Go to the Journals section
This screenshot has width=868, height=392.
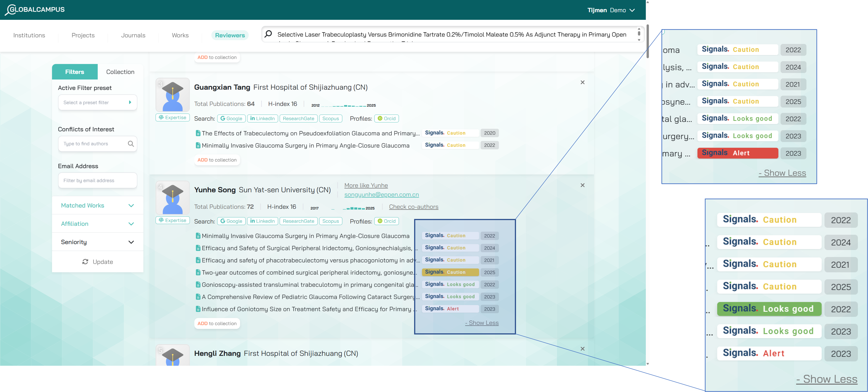point(133,35)
